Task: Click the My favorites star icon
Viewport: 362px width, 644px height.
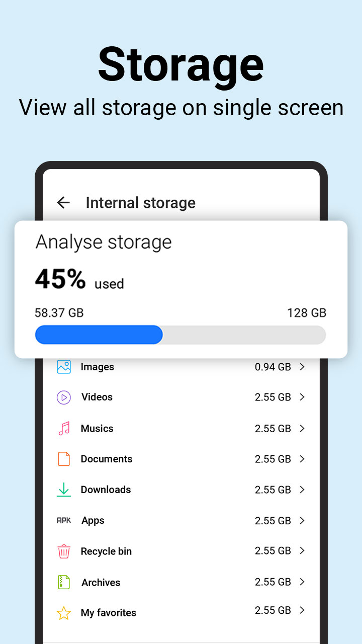Action: coord(64,613)
